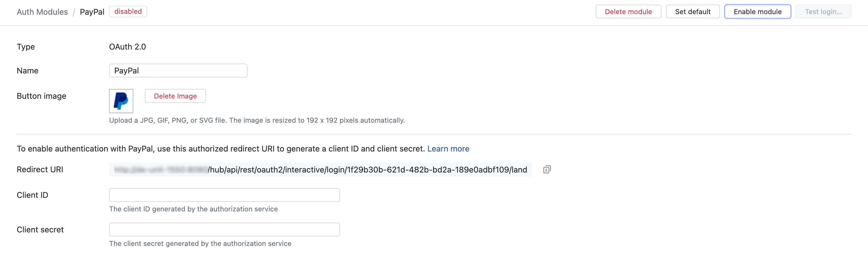Delete the PayPal button image

click(x=175, y=96)
